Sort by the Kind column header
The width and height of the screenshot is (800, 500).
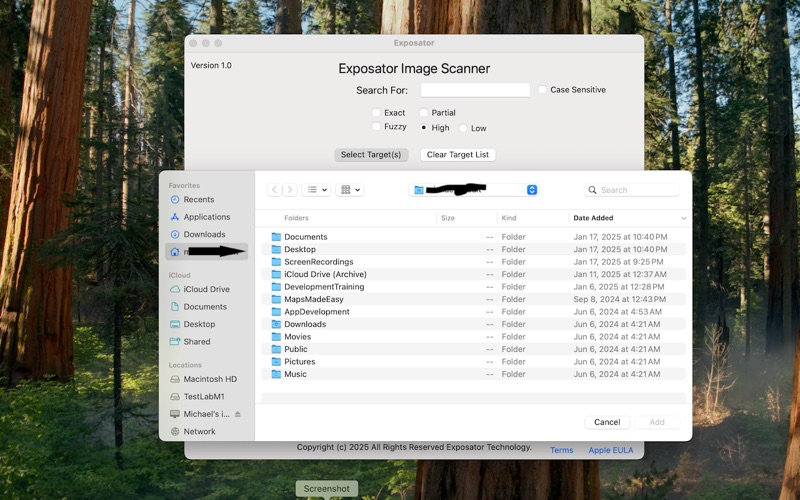pyautogui.click(x=509, y=218)
